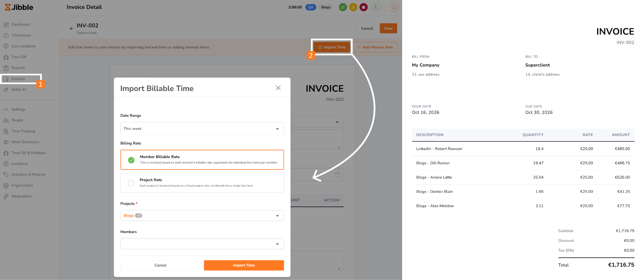Click 'Blogs - Alex Melidon' line item
Image resolution: width=644 pixels, height=280 pixels.
coord(435,206)
